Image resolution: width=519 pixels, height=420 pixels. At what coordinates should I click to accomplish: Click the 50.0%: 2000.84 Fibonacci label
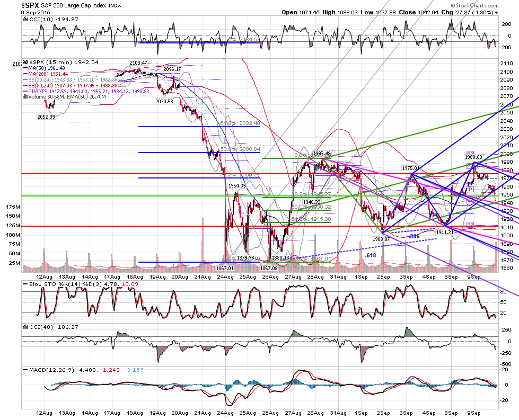[240, 149]
